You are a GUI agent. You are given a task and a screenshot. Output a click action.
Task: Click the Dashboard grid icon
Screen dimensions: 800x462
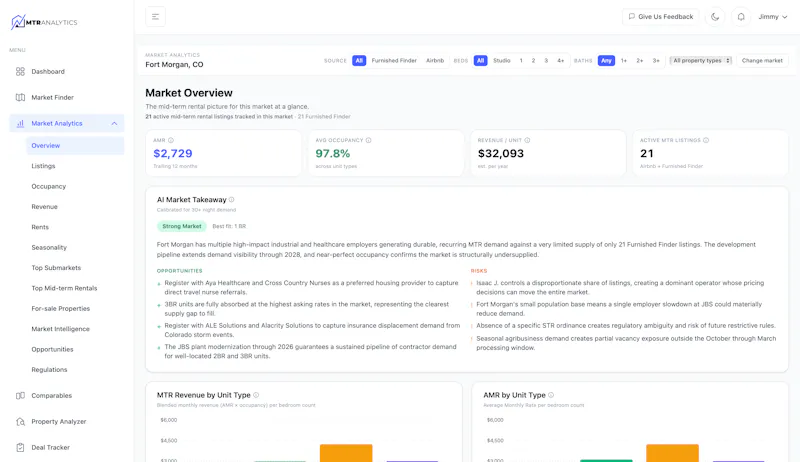pos(20,71)
